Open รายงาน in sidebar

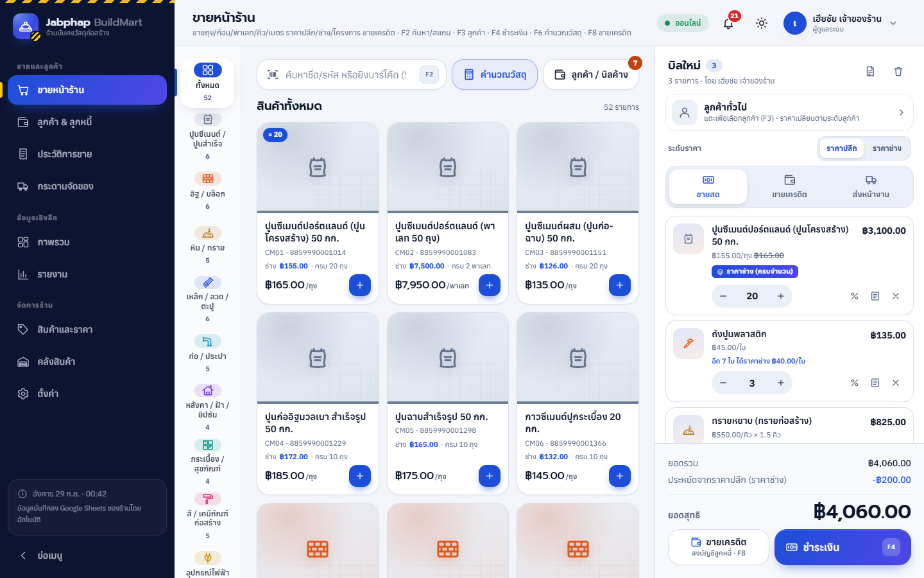tap(87, 274)
